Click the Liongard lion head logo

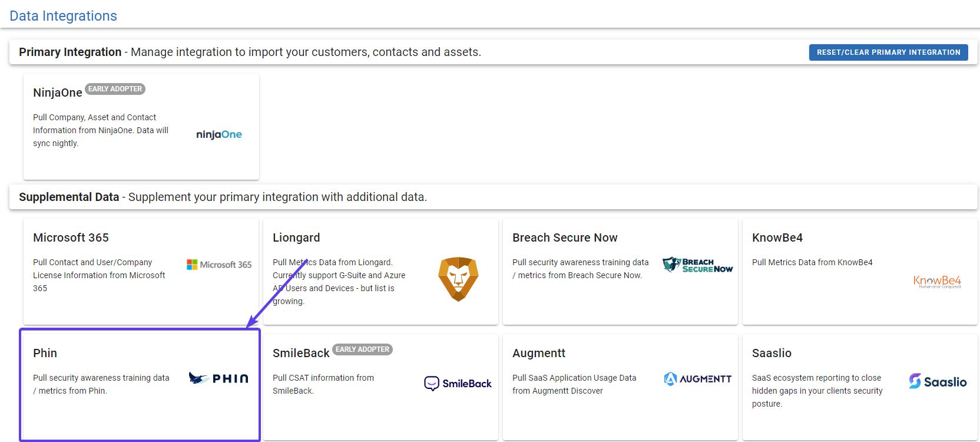click(x=458, y=279)
